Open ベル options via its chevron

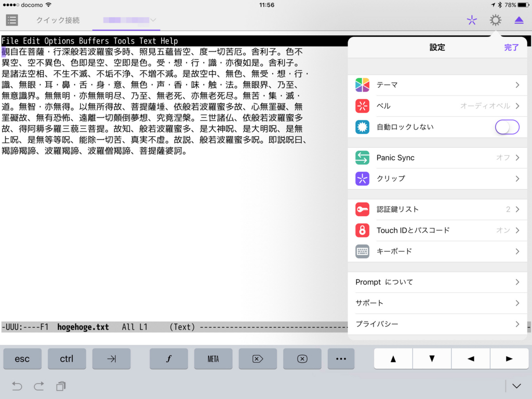point(517,106)
